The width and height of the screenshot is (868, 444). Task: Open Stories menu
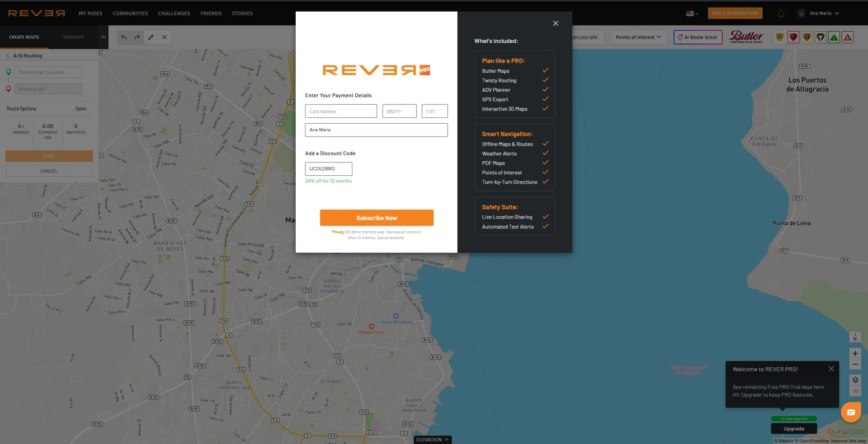coord(242,13)
